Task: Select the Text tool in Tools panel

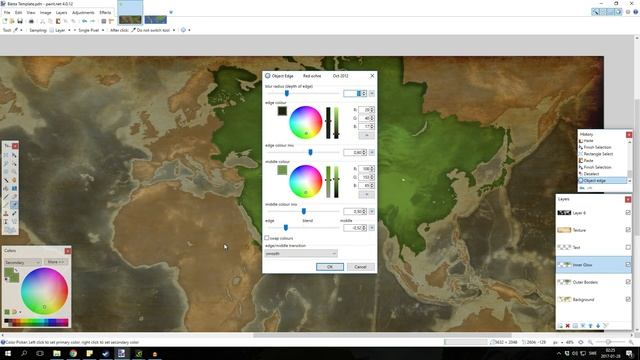Action: (x=6, y=222)
